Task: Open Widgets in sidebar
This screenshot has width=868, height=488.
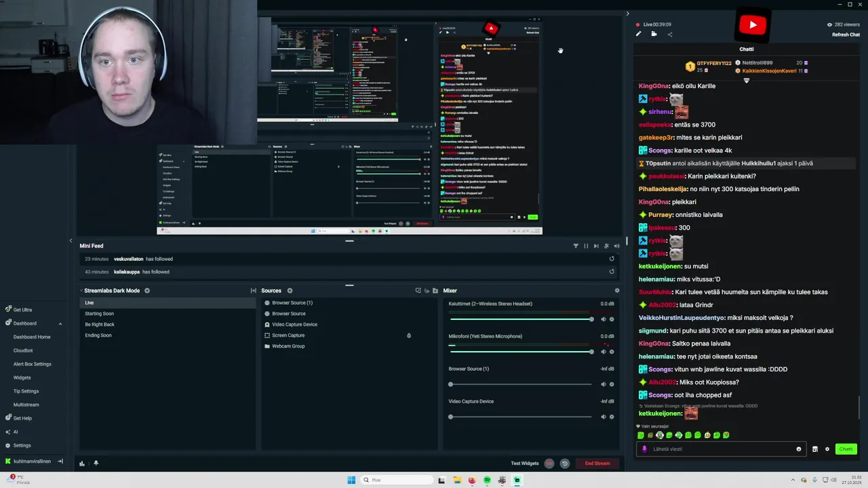Action: [x=22, y=378]
